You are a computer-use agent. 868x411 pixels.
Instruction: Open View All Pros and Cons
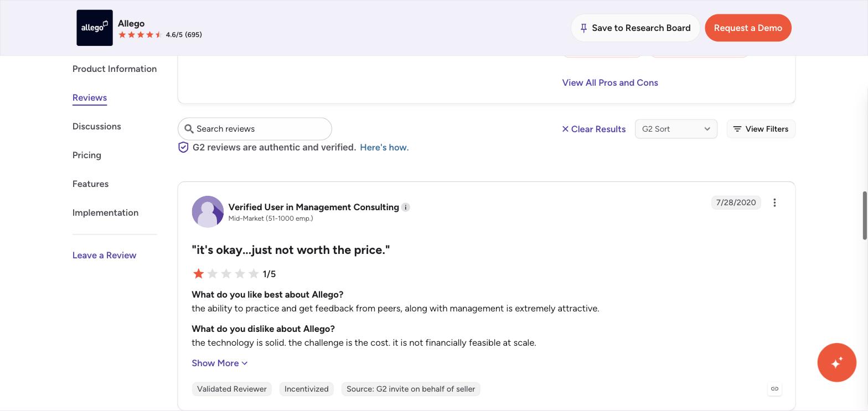(610, 82)
